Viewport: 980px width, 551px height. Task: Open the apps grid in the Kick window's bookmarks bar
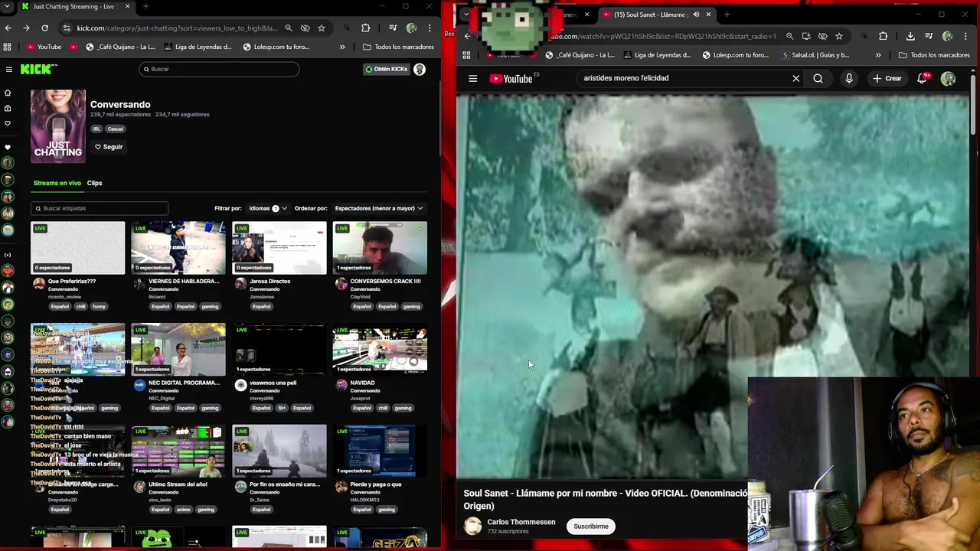click(x=8, y=47)
